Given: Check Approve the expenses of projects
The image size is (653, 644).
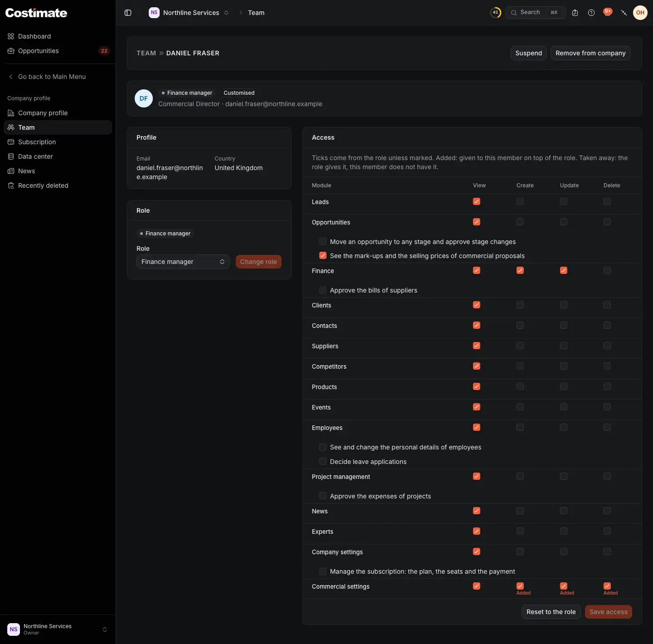Looking at the screenshot, I should (323, 496).
